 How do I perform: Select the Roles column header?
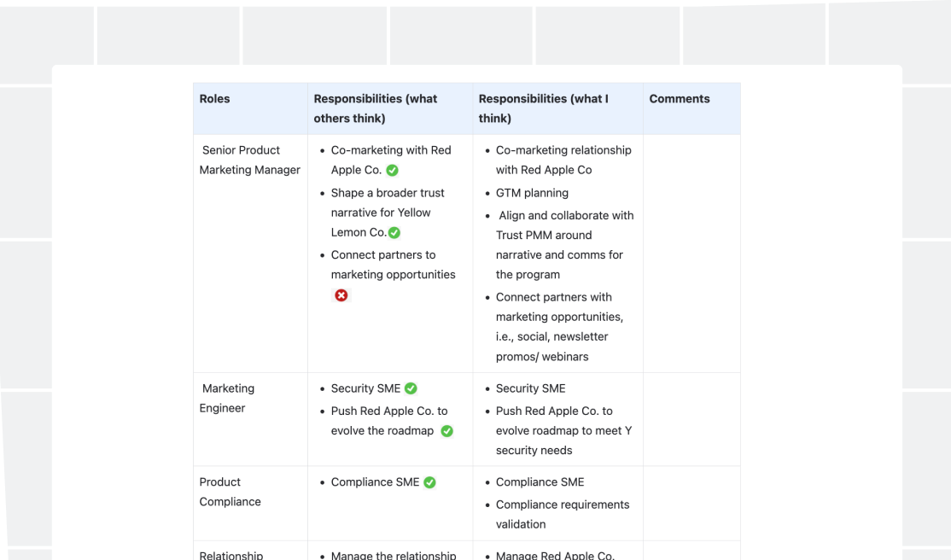tap(250, 108)
